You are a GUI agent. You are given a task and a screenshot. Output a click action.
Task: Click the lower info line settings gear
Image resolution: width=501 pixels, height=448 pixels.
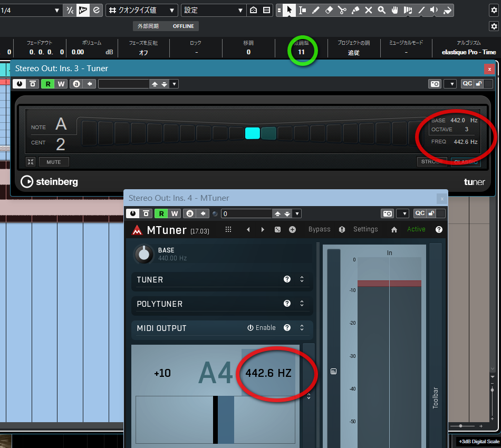[x=494, y=26]
